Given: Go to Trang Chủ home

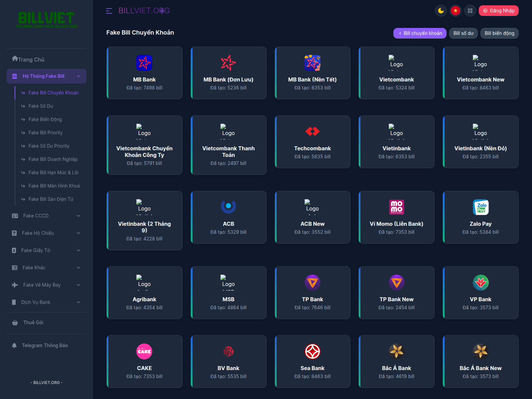Looking at the screenshot, I should point(28,59).
